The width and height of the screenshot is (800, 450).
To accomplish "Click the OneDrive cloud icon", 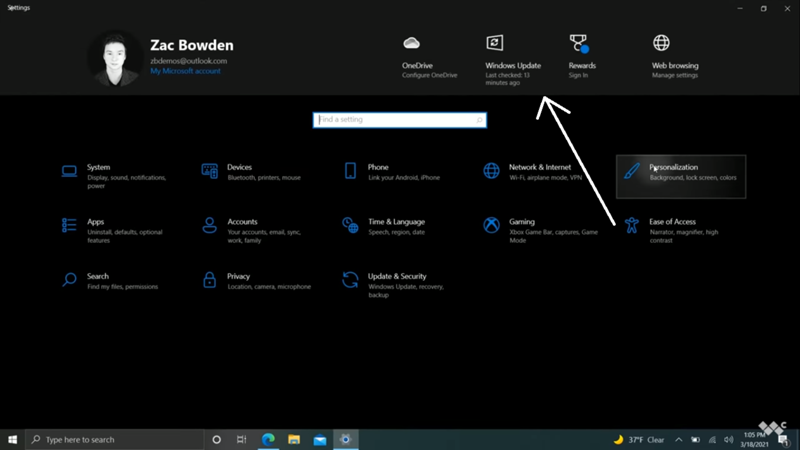I will click(x=411, y=43).
